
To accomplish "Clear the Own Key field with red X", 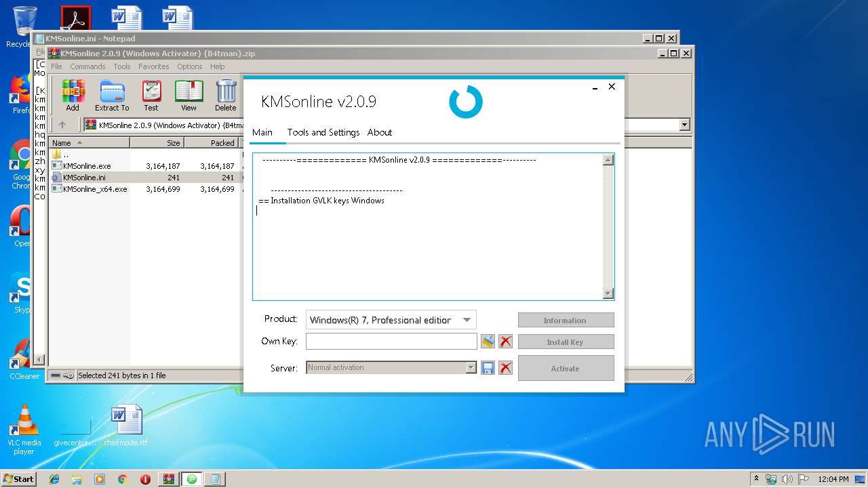I will [x=505, y=342].
